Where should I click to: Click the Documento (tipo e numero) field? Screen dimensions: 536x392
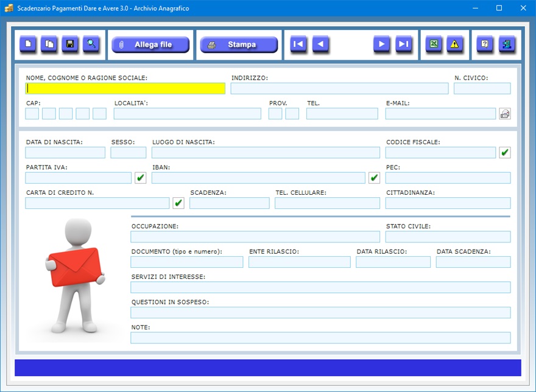(187, 262)
